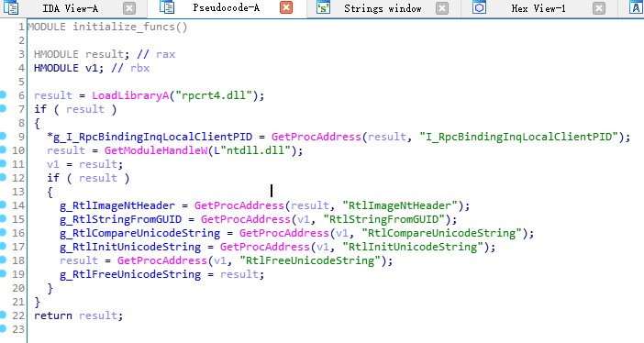
Task: Select the Pseudocode-A tab
Action: 226,8
